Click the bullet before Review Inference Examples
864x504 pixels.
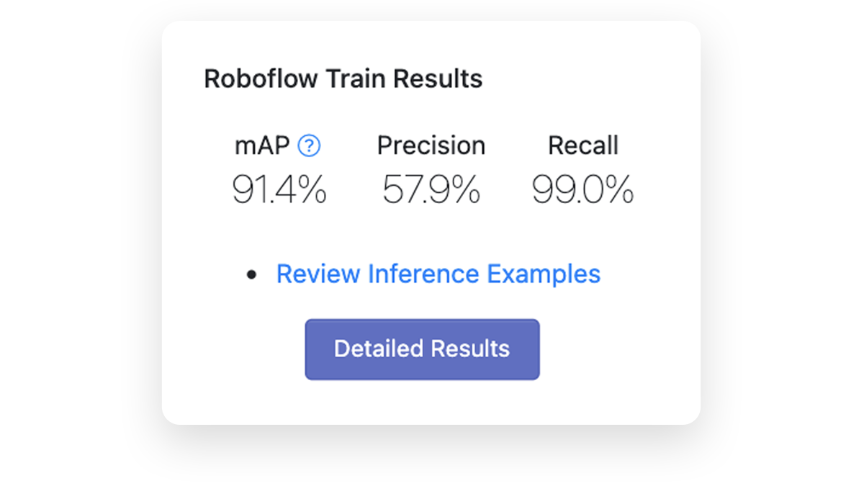[x=251, y=275]
